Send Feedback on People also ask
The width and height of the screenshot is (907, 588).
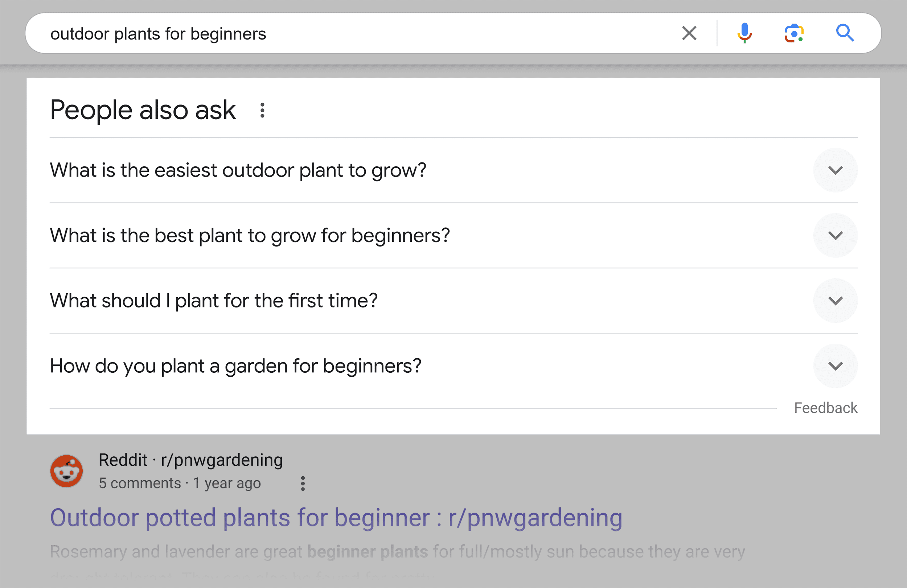pos(825,408)
